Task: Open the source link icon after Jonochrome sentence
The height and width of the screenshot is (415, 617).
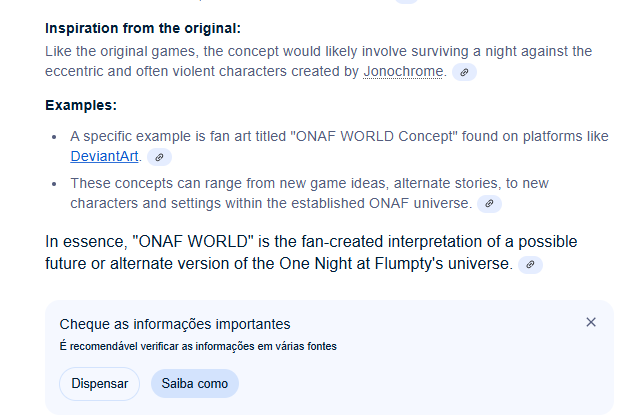Action: point(464,72)
